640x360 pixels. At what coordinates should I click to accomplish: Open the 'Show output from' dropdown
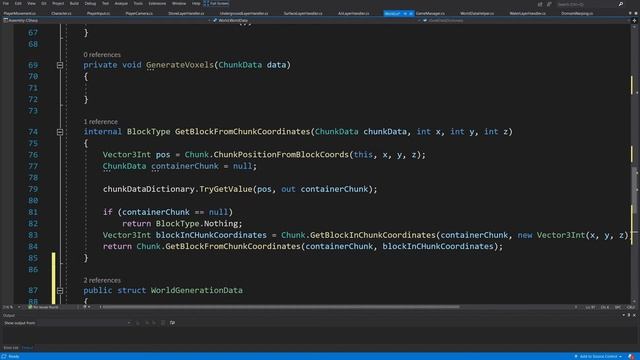(84, 323)
